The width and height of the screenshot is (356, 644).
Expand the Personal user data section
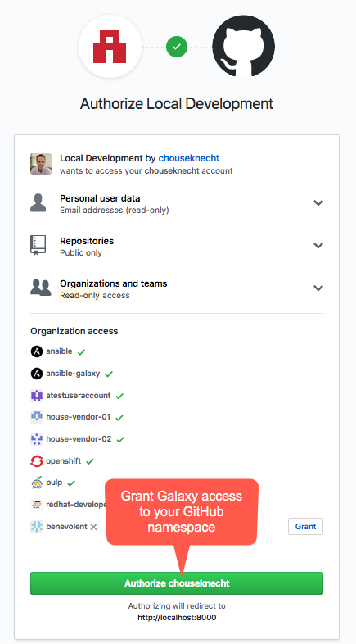click(318, 202)
